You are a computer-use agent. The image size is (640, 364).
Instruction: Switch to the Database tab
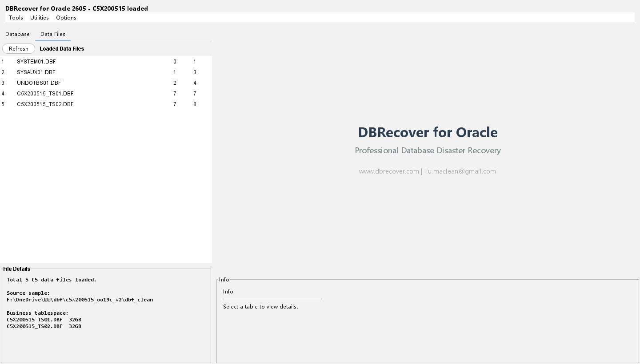click(x=17, y=34)
